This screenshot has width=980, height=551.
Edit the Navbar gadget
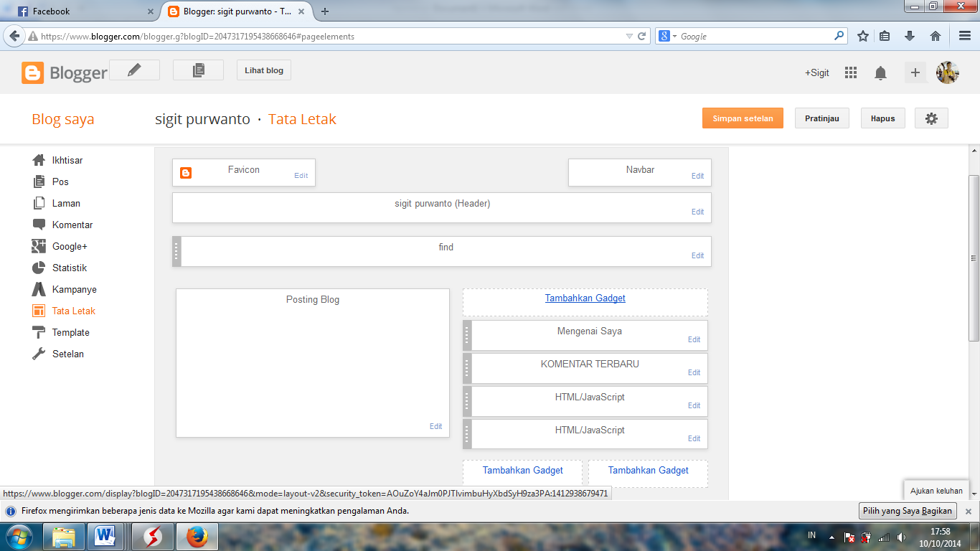[697, 176]
